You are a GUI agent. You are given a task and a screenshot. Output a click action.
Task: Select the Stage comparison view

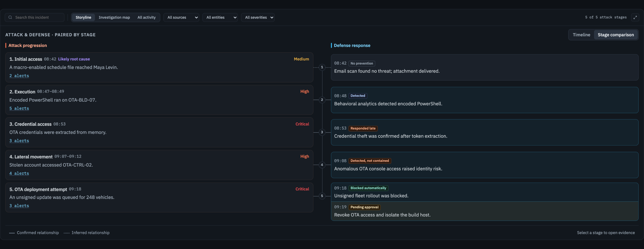tap(616, 35)
